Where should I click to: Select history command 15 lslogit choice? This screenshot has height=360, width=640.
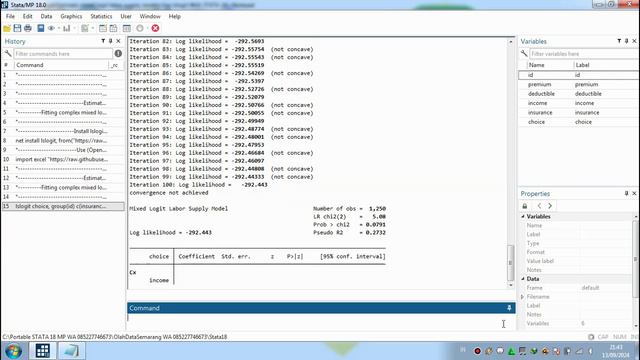(63, 207)
